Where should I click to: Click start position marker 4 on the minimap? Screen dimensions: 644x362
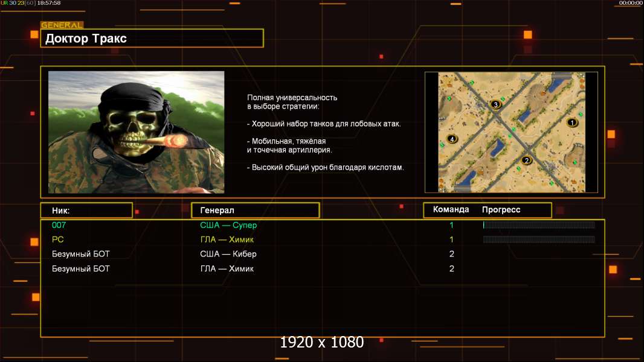452,139
